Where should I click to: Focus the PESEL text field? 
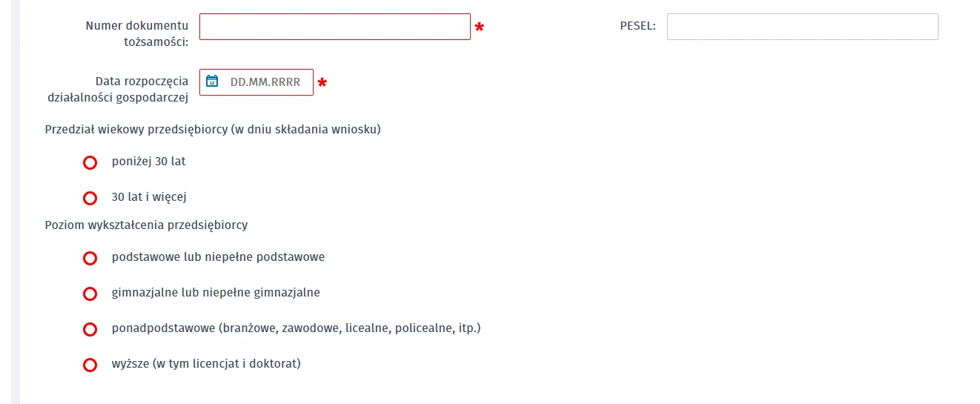pos(803,27)
